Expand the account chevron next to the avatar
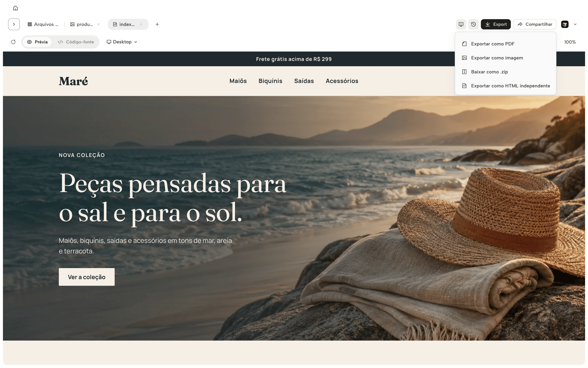 575,24
